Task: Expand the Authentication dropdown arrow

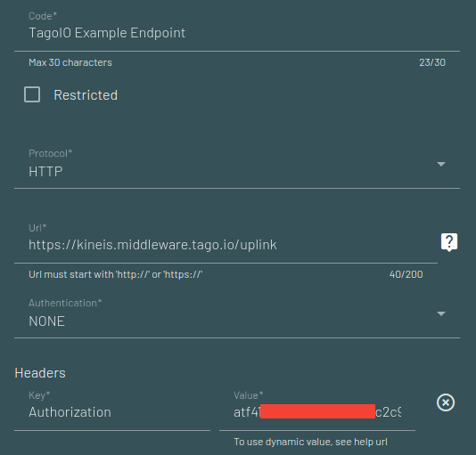Action: pos(440,313)
